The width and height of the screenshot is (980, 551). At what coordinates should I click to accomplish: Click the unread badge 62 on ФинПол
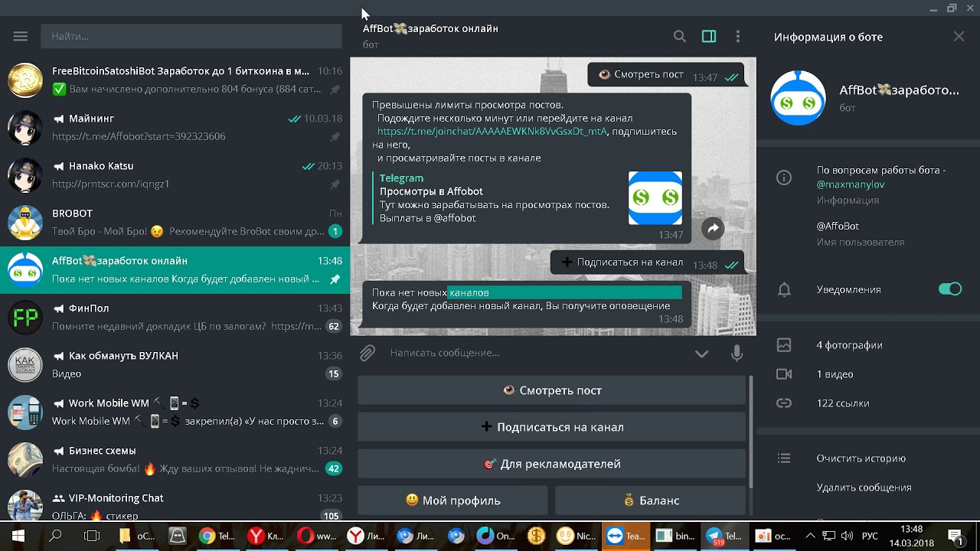click(x=334, y=327)
